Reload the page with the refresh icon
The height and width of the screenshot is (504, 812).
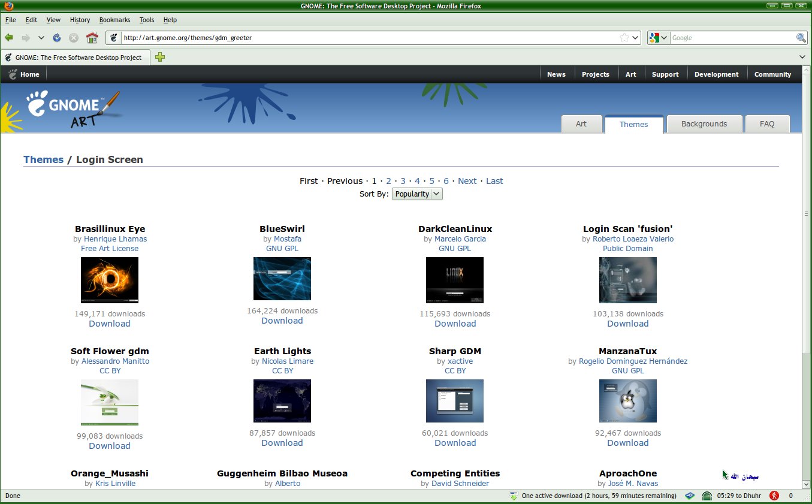[56, 37]
